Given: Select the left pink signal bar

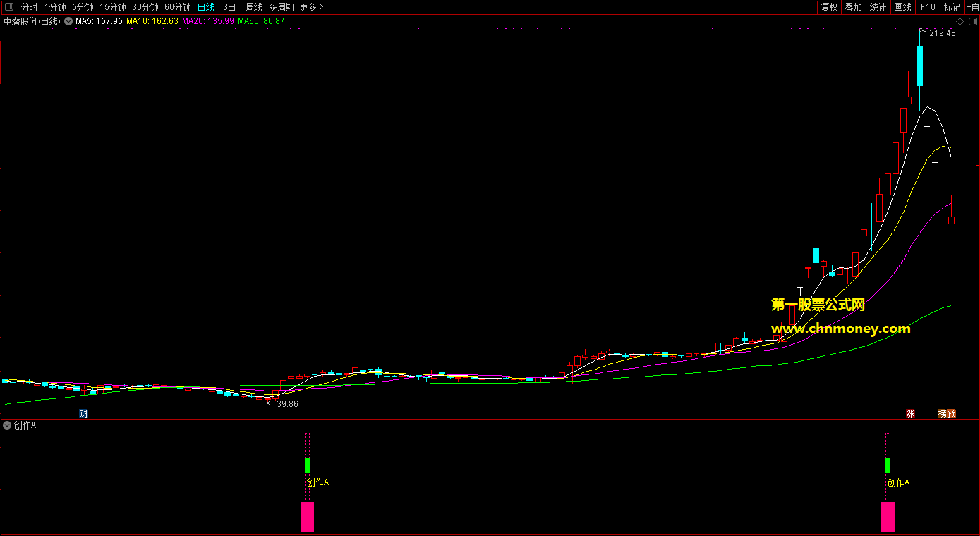Looking at the screenshot, I should pyautogui.click(x=307, y=517).
